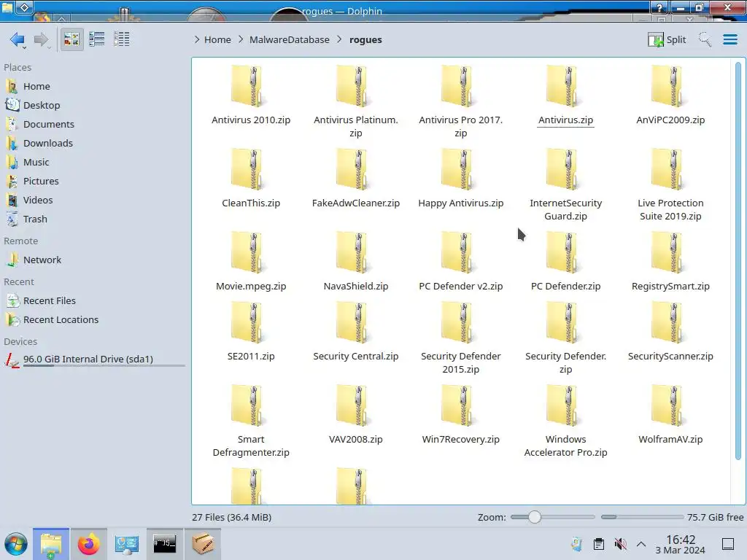
Task: Expand chevron before rogues
Action: point(339,39)
